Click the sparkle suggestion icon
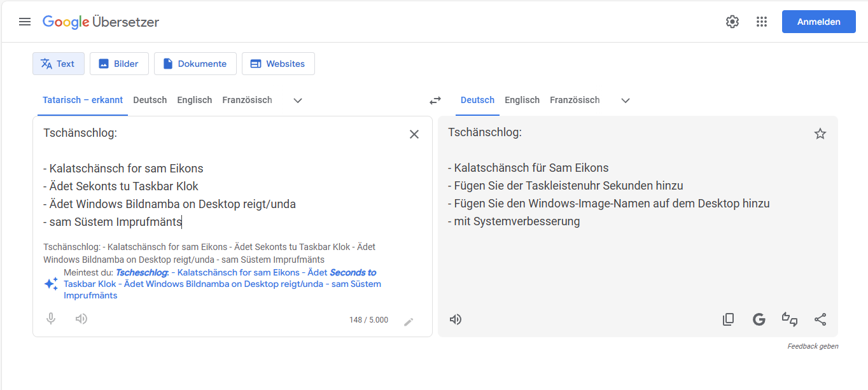Screen dimensions: 868x390 click(51, 284)
